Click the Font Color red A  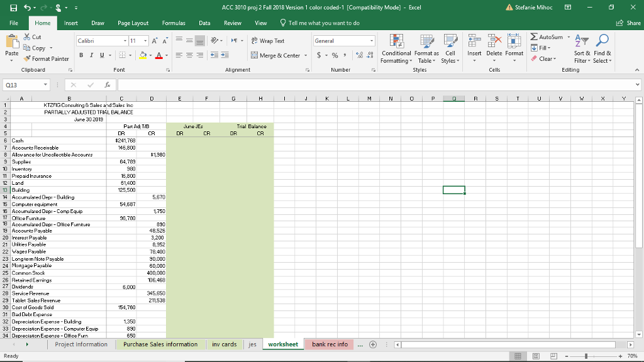point(159,55)
